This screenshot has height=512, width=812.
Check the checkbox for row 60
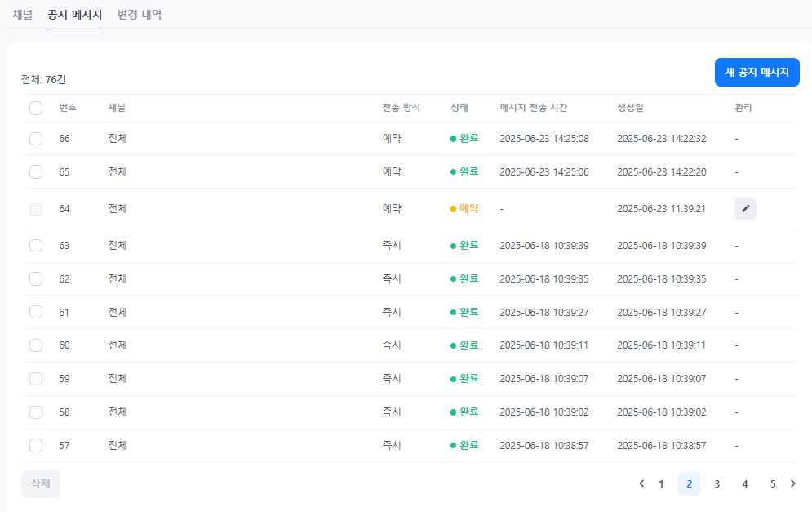[36, 345]
